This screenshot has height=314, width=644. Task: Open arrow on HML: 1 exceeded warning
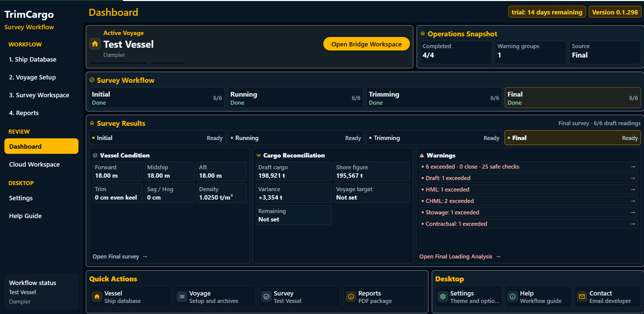pyautogui.click(x=633, y=189)
